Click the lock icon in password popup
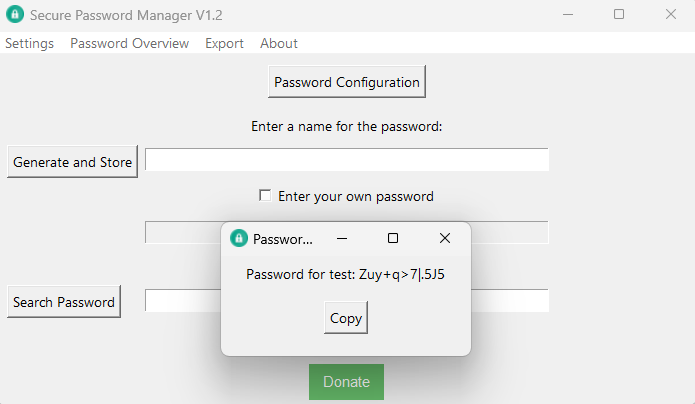This screenshot has width=695, height=404. coord(238,238)
